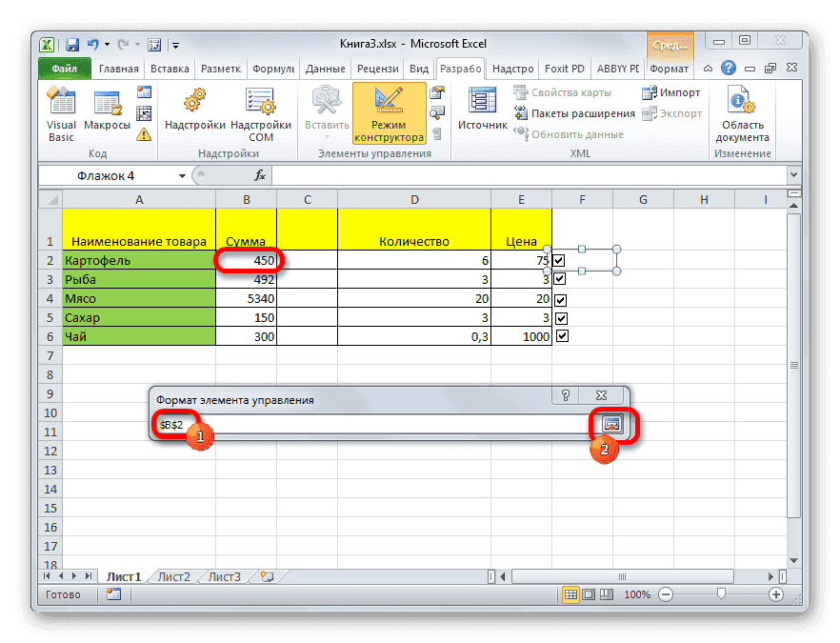Image resolution: width=840 pixels, height=643 pixels.
Task: Toggle the checkbox in the Чай row
Action: coord(562,335)
